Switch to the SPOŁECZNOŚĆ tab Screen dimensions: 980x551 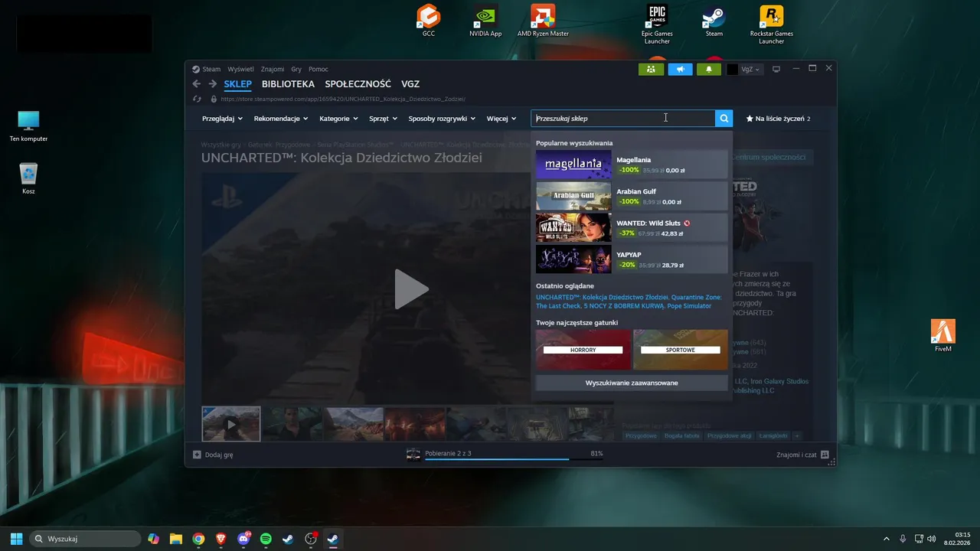coord(358,84)
